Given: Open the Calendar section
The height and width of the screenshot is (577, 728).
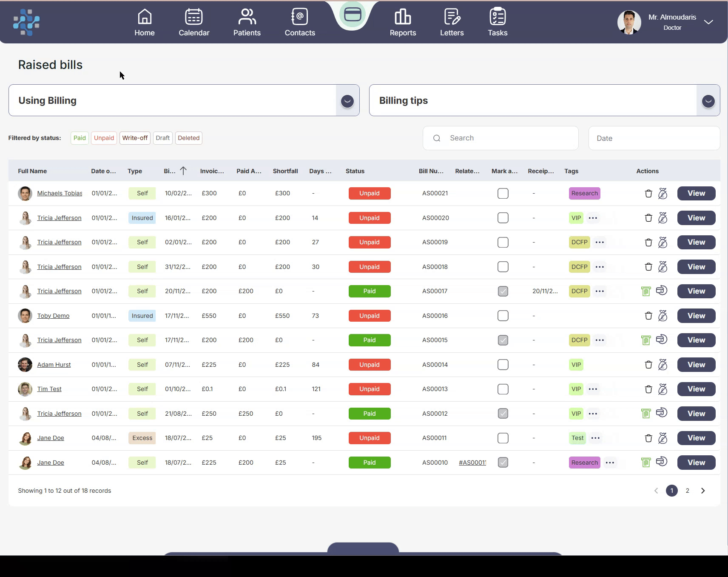Looking at the screenshot, I should tap(194, 23).
